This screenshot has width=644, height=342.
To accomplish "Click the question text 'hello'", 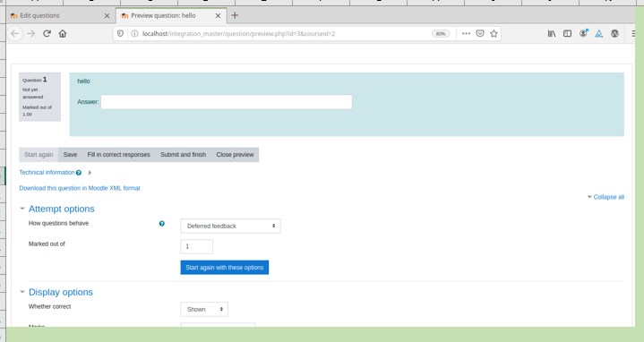I will pyautogui.click(x=83, y=81).
